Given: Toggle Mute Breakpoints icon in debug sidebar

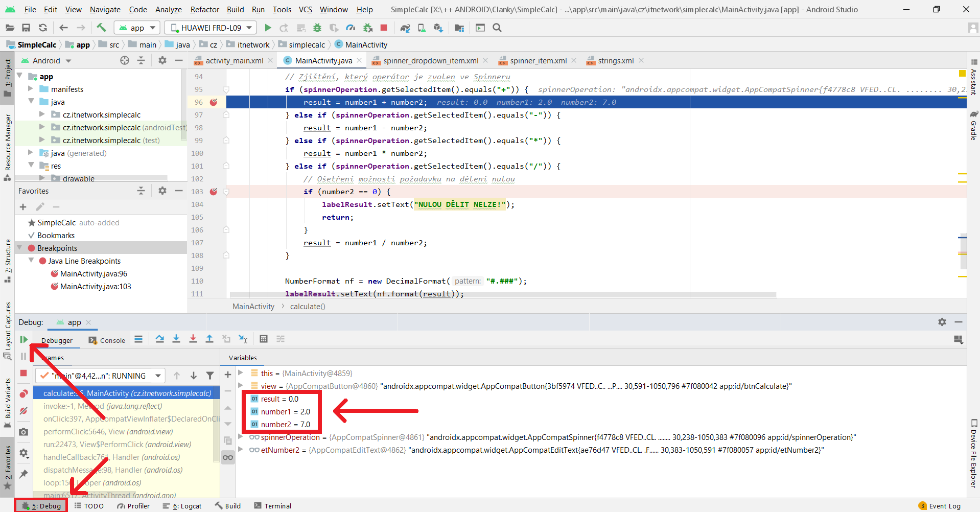Looking at the screenshot, I should pos(24,411).
